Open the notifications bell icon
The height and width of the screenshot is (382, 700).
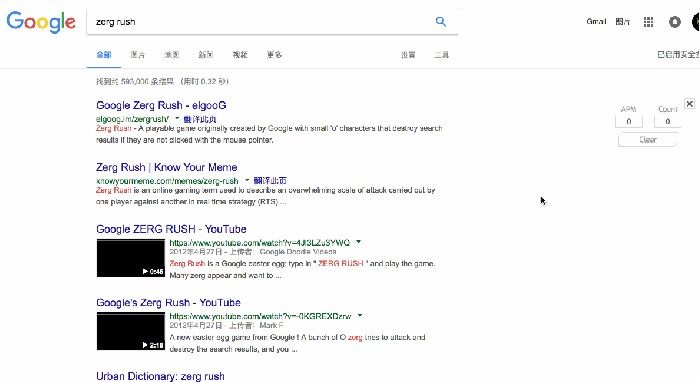675,22
